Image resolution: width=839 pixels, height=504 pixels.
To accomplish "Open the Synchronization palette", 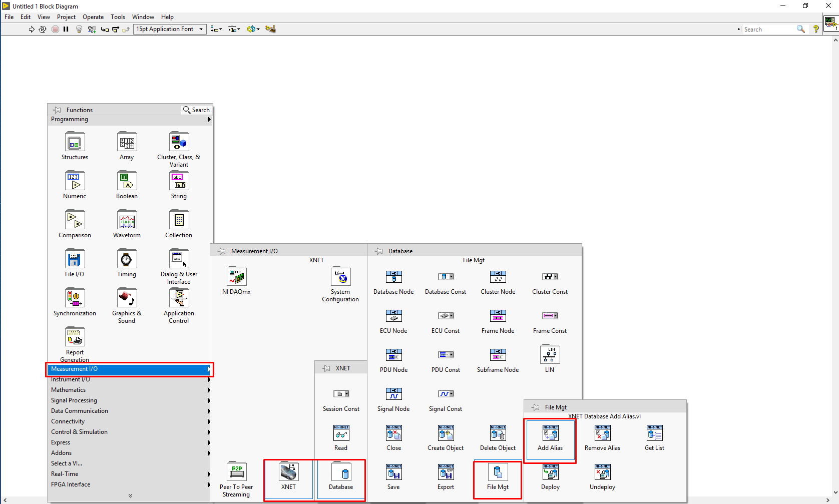I will point(75,298).
